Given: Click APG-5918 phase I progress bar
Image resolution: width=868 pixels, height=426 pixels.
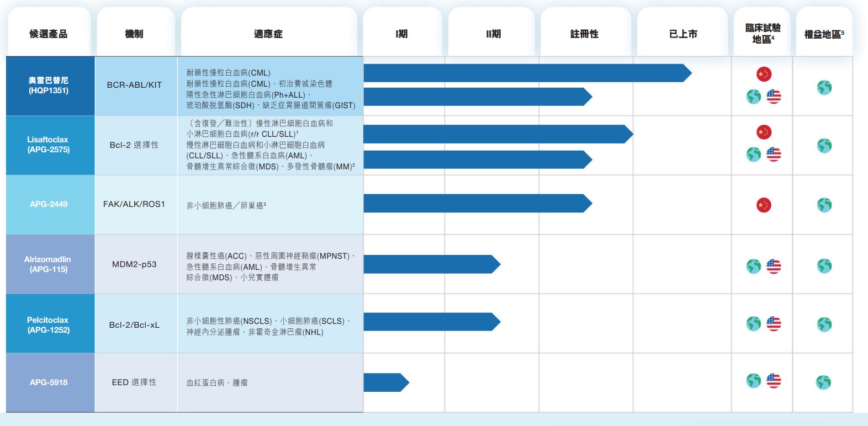Looking at the screenshot, I should (386, 382).
